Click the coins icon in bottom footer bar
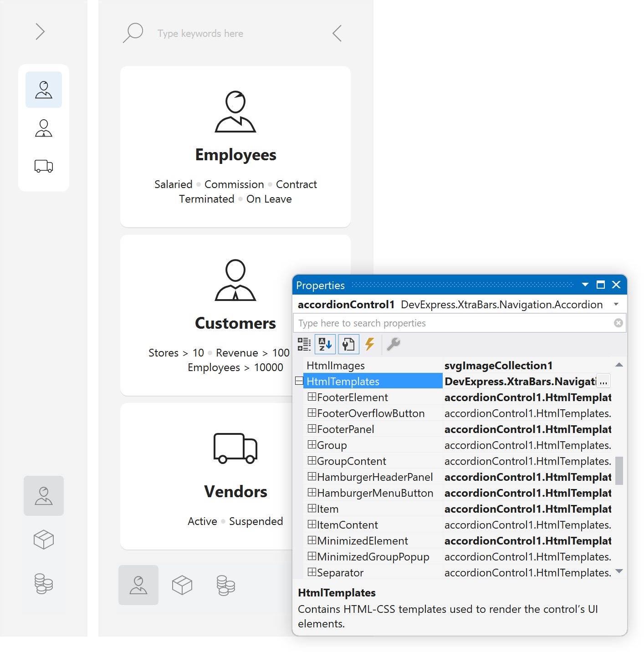The height and width of the screenshot is (652, 644). click(x=225, y=586)
